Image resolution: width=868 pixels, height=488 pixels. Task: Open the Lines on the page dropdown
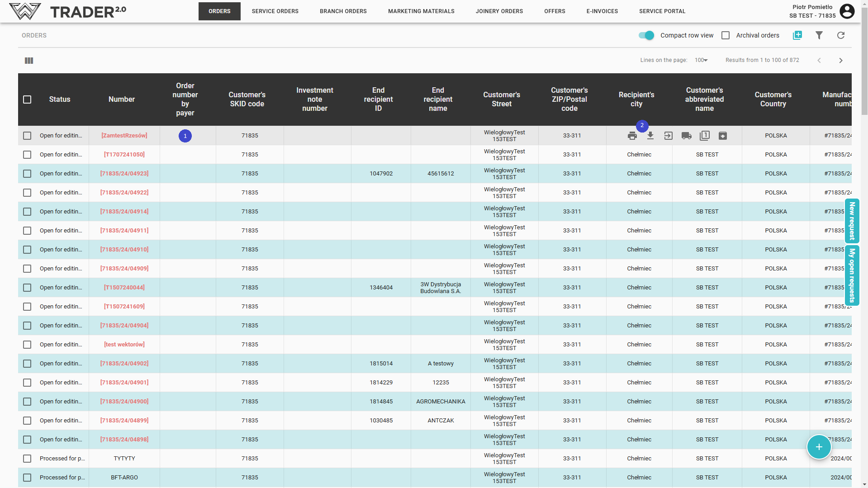pos(701,60)
